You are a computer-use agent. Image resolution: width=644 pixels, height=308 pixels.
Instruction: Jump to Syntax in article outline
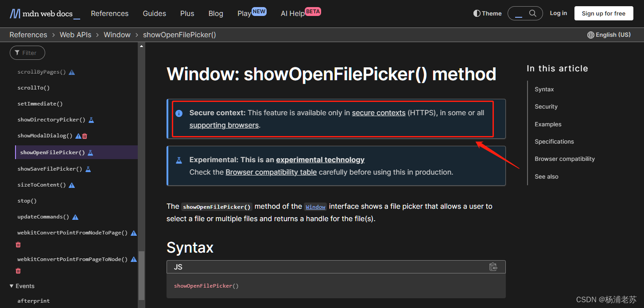point(544,89)
